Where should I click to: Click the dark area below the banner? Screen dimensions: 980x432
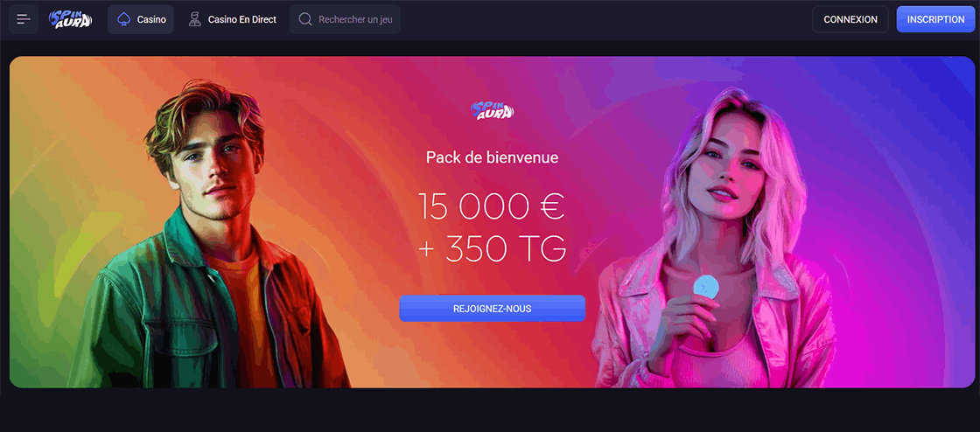coord(490,411)
